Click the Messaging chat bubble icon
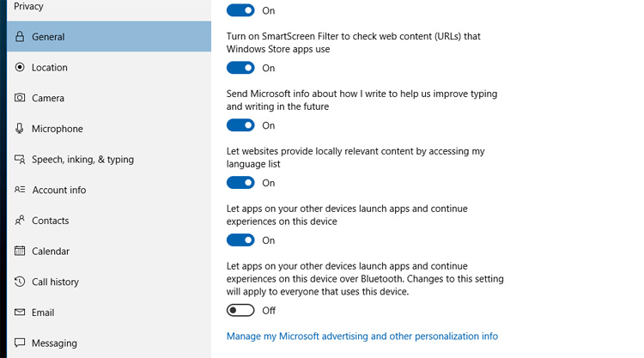 click(20, 343)
